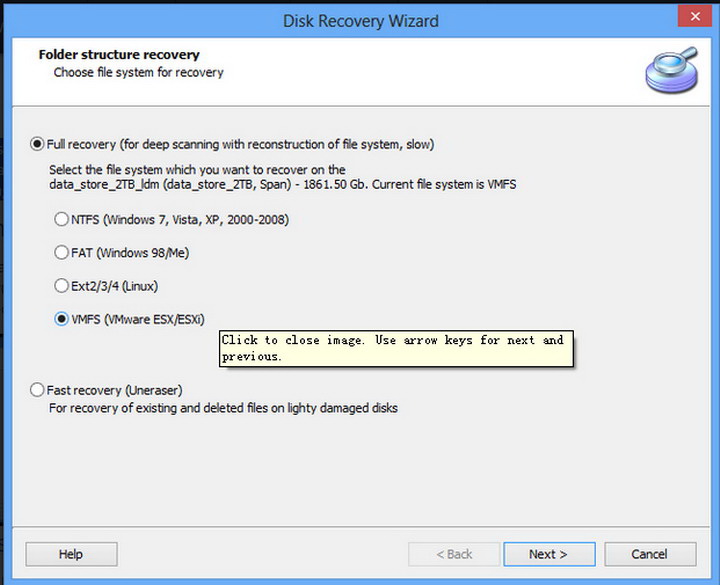Select FAT (Windows 98/Me) file system
720x585 pixels.
62,253
